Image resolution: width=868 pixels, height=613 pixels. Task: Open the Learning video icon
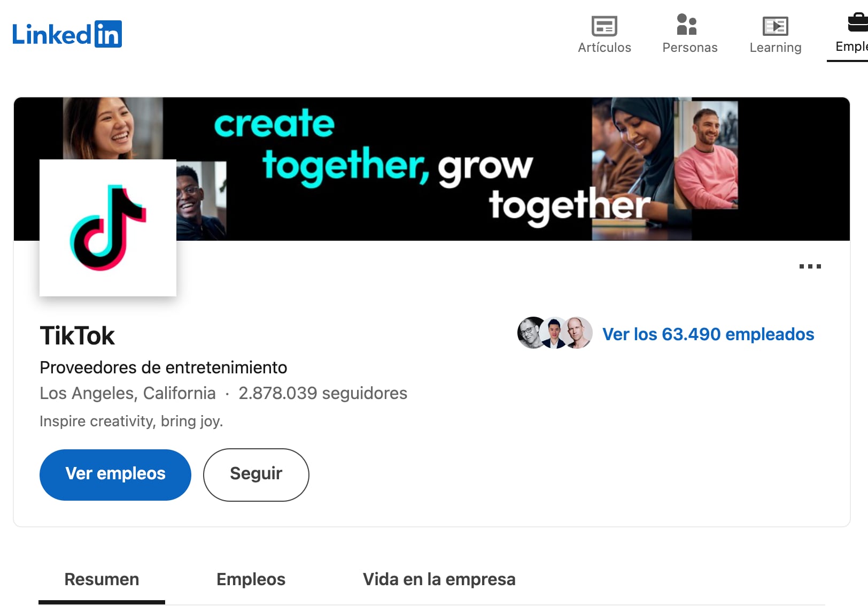point(775,26)
